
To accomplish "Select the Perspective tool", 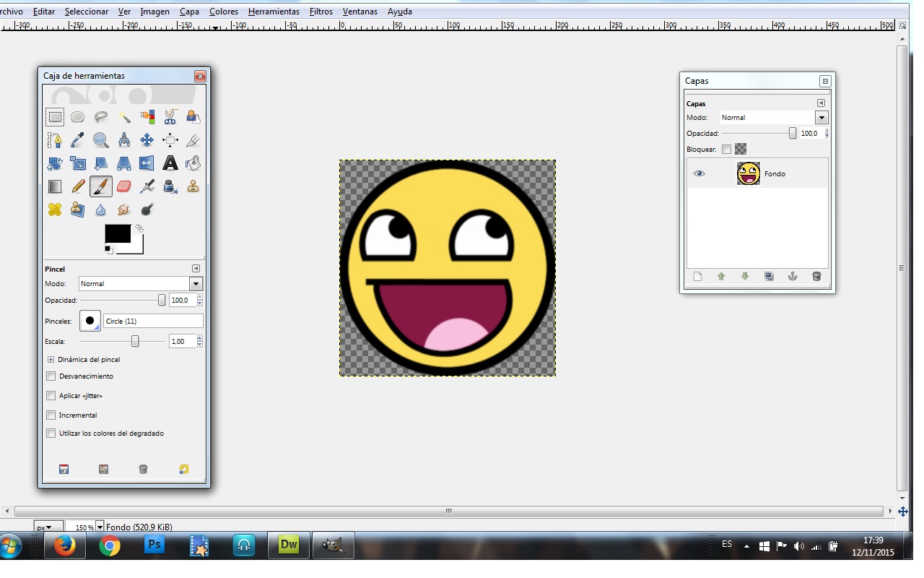I will pyautogui.click(x=124, y=163).
